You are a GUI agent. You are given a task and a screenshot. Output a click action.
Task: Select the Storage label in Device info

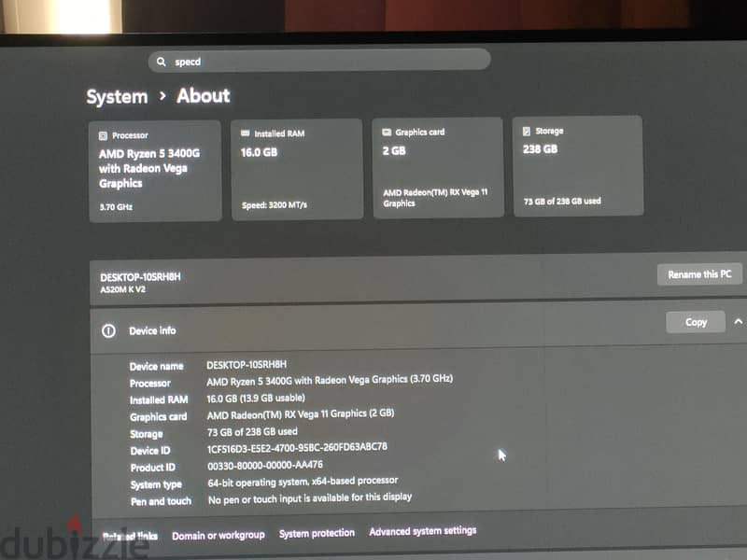coord(147,434)
